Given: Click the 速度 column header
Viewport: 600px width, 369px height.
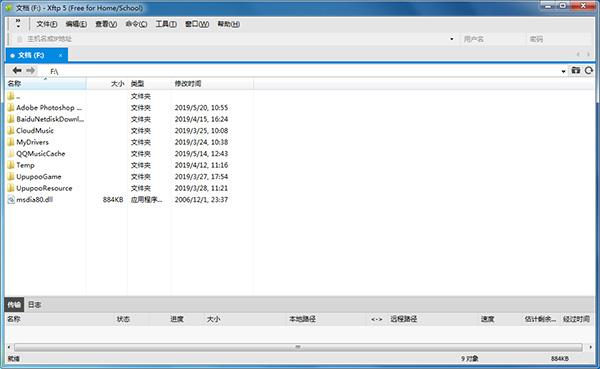Looking at the screenshot, I should 488,319.
